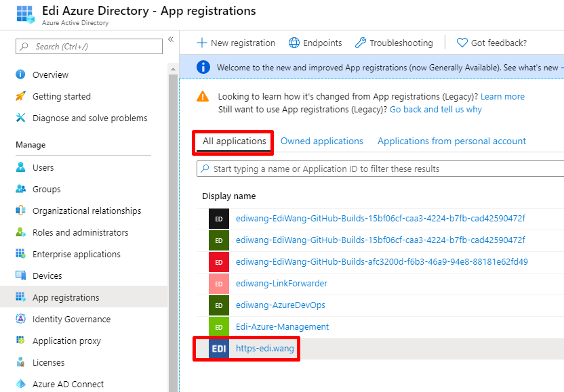Viewport: 564px width, 392px height.
Task: Go to Users in the Manage section
Action: point(43,167)
